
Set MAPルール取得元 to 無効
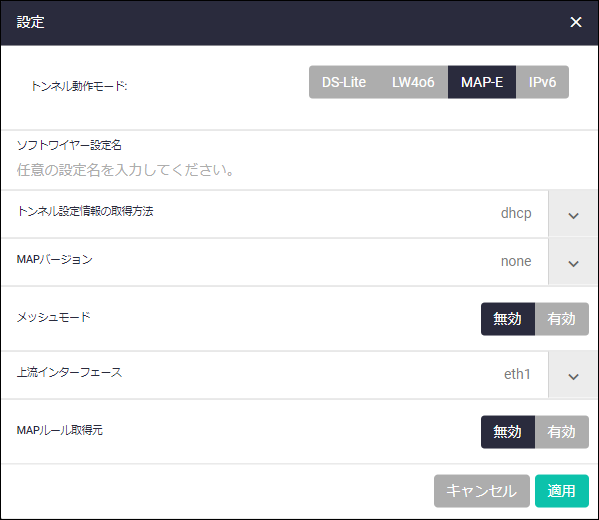coord(508,432)
